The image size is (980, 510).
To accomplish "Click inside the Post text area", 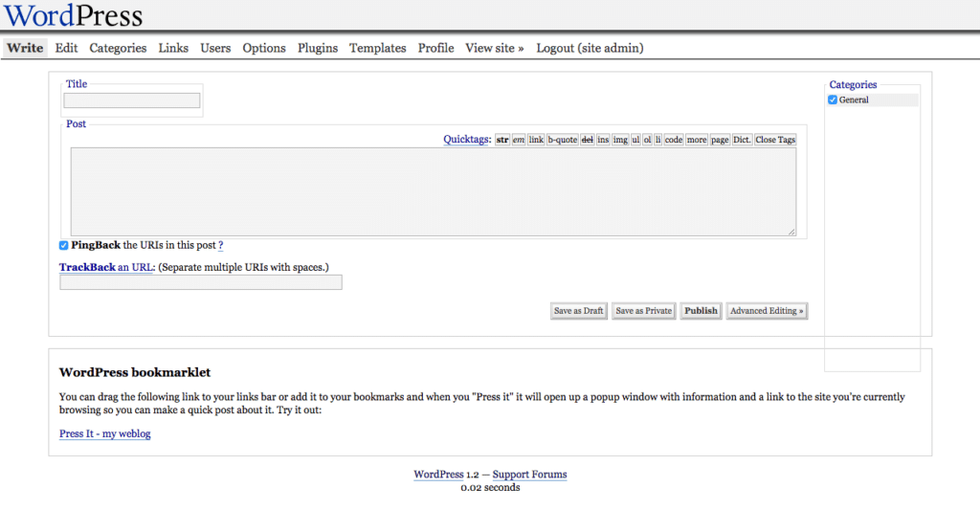I will [434, 192].
